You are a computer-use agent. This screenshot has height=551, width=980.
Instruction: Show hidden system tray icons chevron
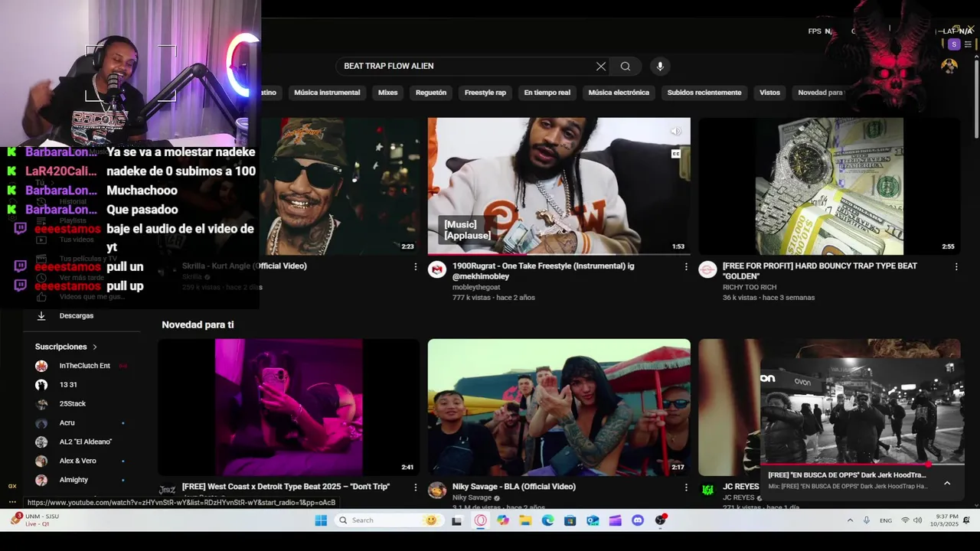click(x=850, y=520)
